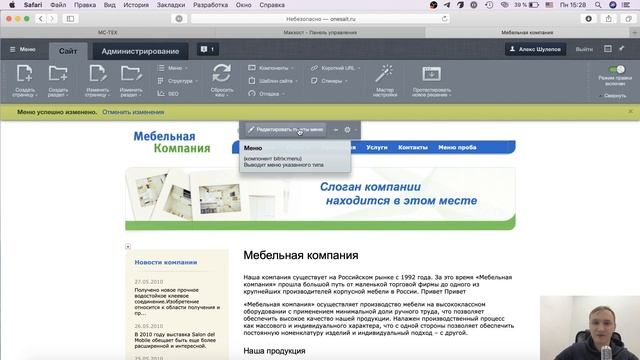This screenshot has height=360, width=640.
Task: Switch to the Администрирование tab
Action: (140, 51)
